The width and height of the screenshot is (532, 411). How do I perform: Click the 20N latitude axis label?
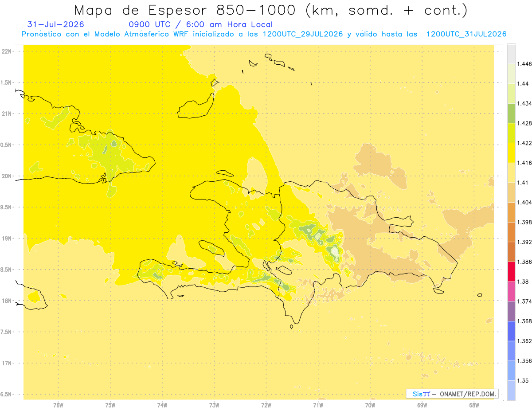click(7, 176)
